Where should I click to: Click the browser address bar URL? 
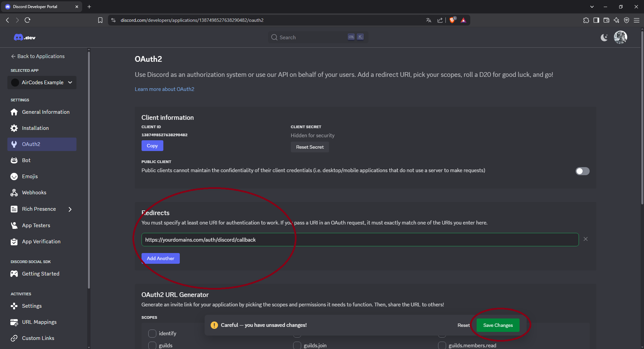(x=192, y=20)
